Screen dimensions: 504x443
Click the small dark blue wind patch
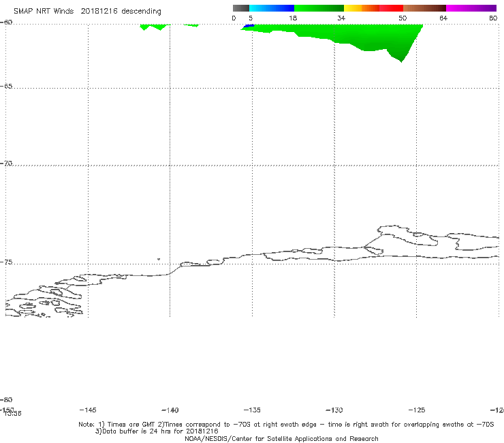(x=249, y=26)
